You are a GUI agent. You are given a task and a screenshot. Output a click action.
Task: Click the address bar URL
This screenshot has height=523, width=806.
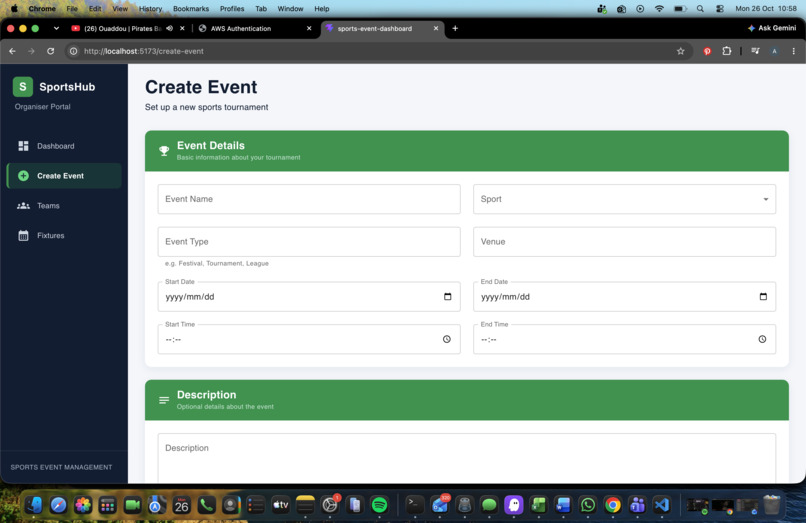(144, 51)
